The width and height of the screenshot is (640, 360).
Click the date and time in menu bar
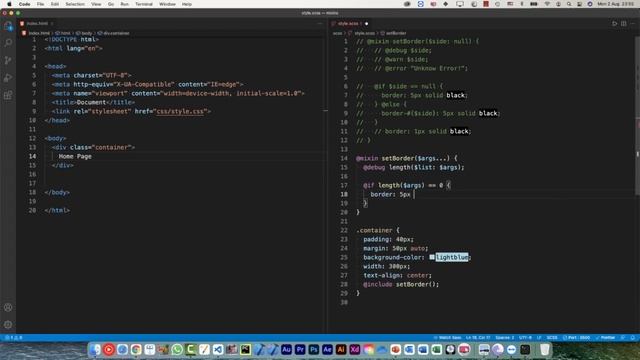616,4
